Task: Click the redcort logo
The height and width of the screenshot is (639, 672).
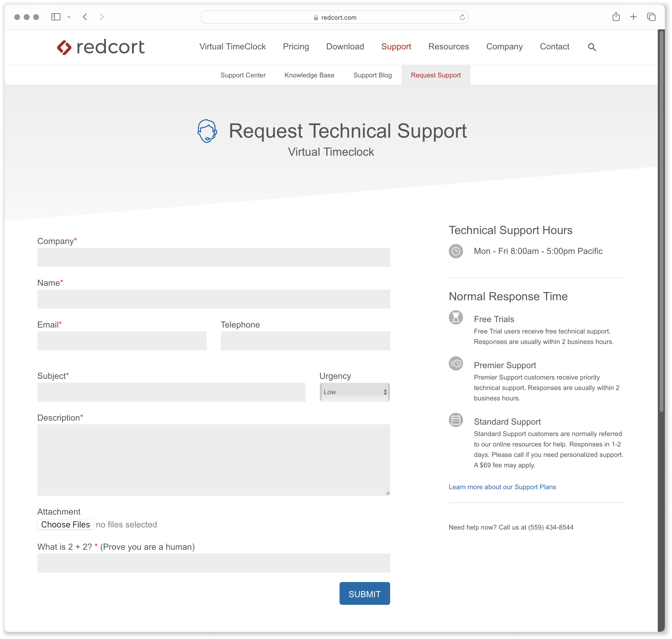Action: pyautogui.click(x=101, y=47)
